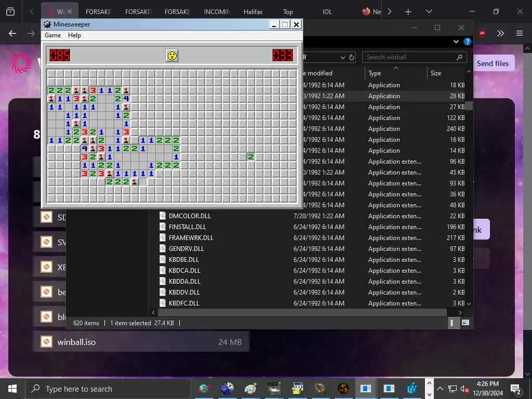This screenshot has height=399, width=532.
Task: Open the Firefox hamburger application menu
Action: (520, 33)
